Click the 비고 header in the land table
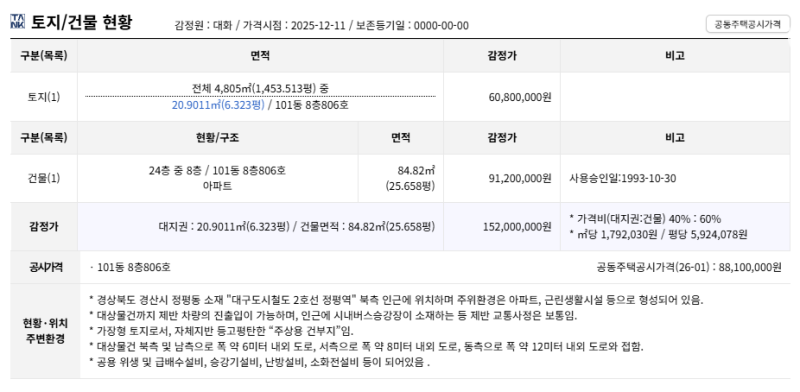800x392 pixels. coord(675,56)
